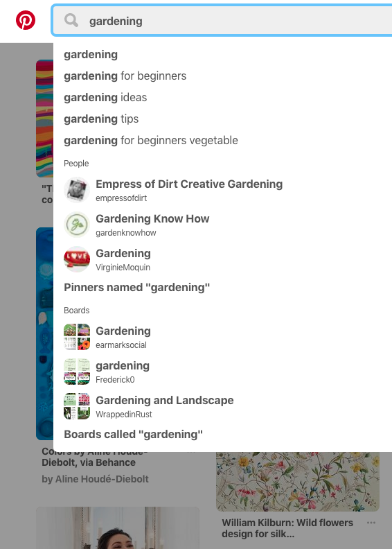Choose the "gardening ideas" suggestion
The height and width of the screenshot is (549, 392).
click(105, 97)
